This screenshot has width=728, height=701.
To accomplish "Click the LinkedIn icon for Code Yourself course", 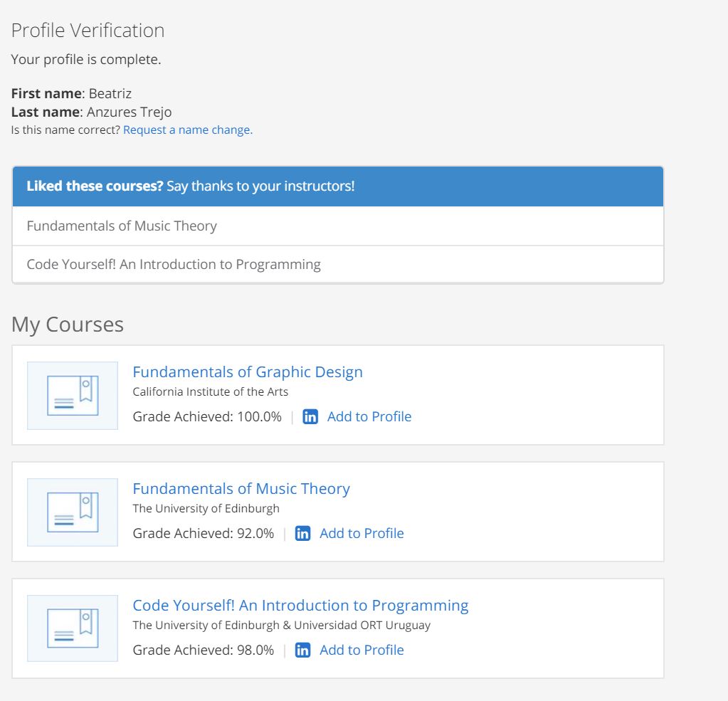I will 302,650.
